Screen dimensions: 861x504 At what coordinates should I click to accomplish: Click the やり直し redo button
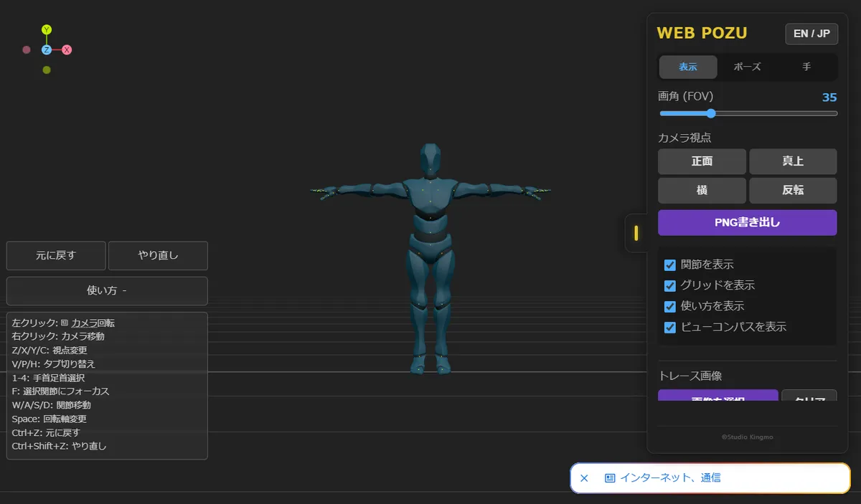pyautogui.click(x=158, y=255)
